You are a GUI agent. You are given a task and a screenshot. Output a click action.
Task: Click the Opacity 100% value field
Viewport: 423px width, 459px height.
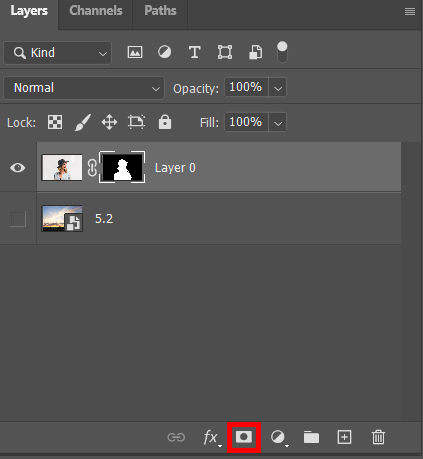[x=246, y=87]
